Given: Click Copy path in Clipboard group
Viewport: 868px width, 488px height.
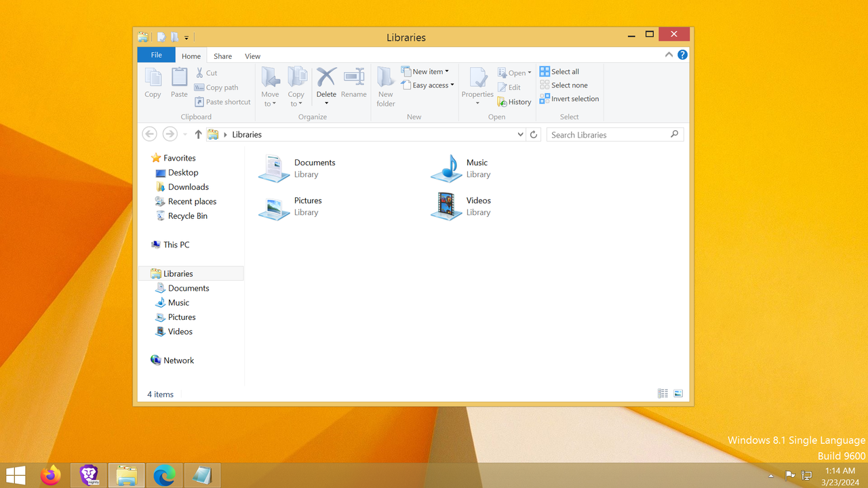Looking at the screenshot, I should pos(216,87).
